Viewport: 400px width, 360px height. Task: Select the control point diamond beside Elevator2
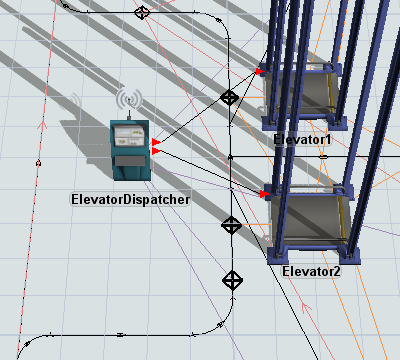231,225
